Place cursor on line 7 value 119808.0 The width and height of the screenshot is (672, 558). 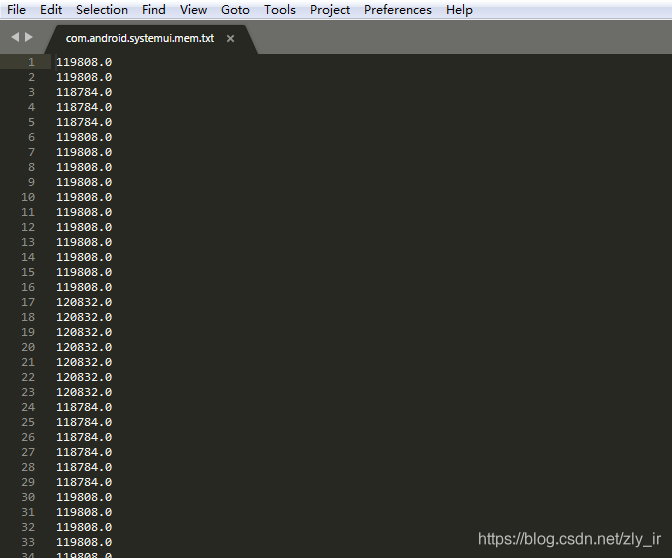[84, 152]
